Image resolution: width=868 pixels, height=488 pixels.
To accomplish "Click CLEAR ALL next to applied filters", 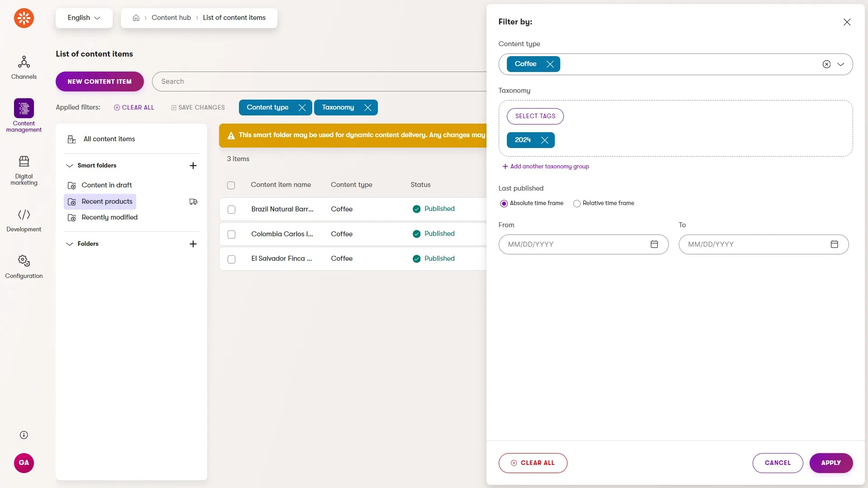I will [134, 107].
